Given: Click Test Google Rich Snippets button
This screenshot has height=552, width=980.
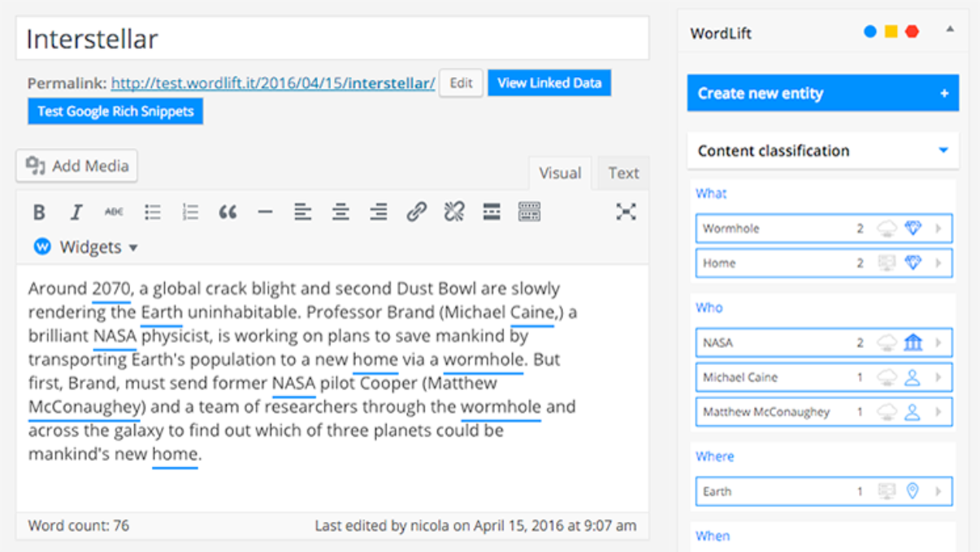Looking at the screenshot, I should pyautogui.click(x=115, y=111).
